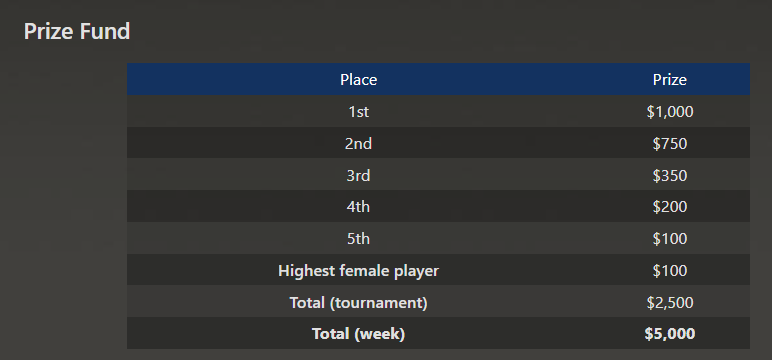The image size is (772, 360).
Task: Click the 1st place cell
Action: [x=358, y=112]
